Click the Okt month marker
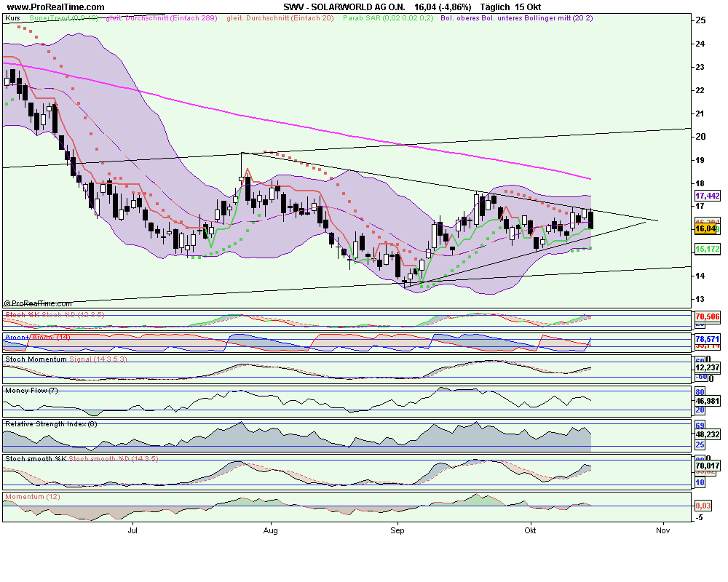This screenshot has width=728, height=582. (530, 530)
